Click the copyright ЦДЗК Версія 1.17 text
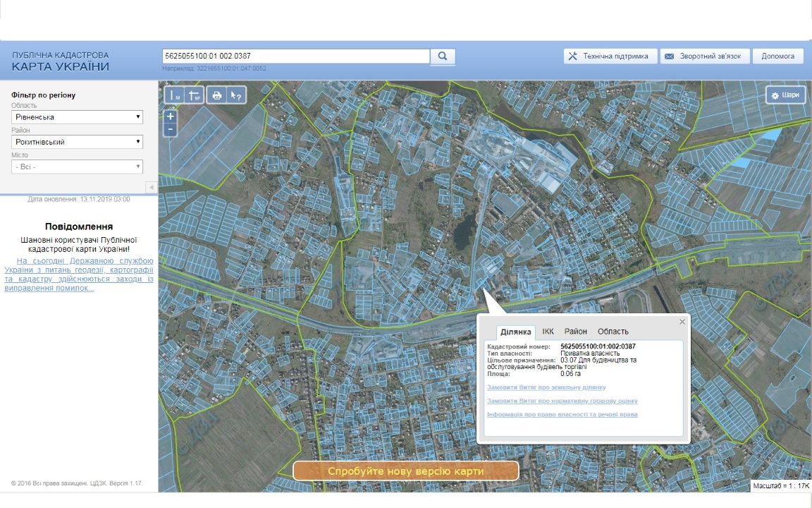The width and height of the screenshot is (812, 508). (77, 483)
